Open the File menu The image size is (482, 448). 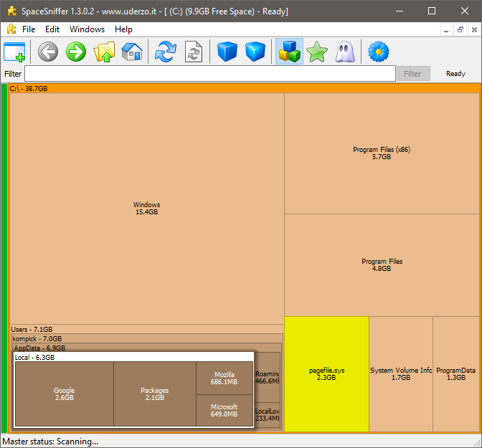[29, 29]
